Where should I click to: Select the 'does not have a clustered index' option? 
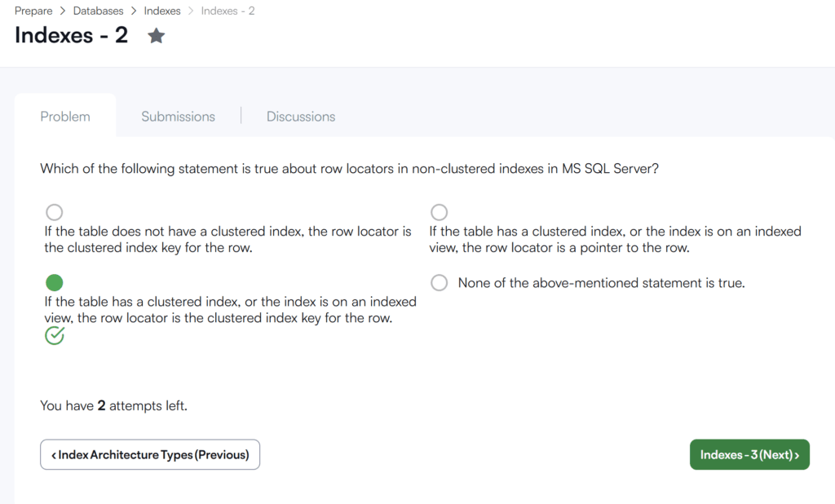click(x=55, y=212)
